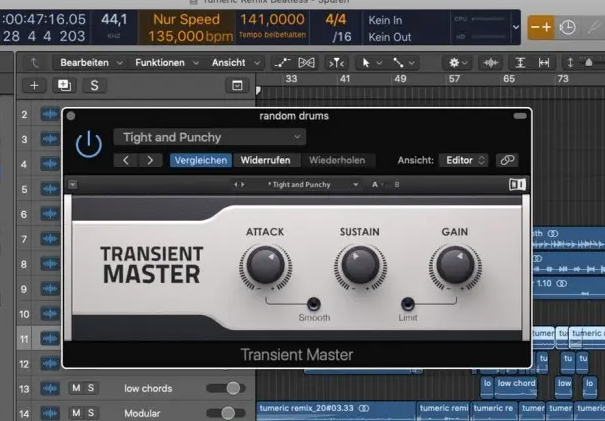Open the gear settings menu in toolbar

(458, 63)
